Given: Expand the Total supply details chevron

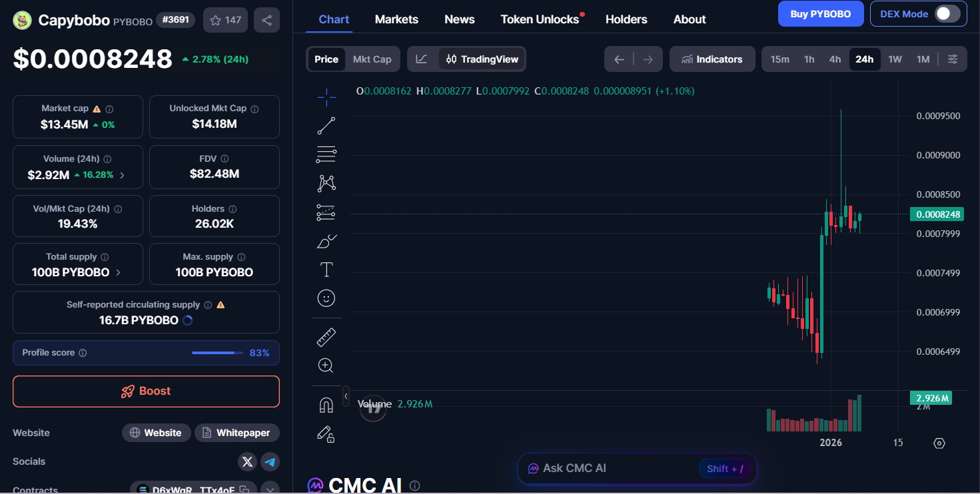Looking at the screenshot, I should click(x=118, y=272).
